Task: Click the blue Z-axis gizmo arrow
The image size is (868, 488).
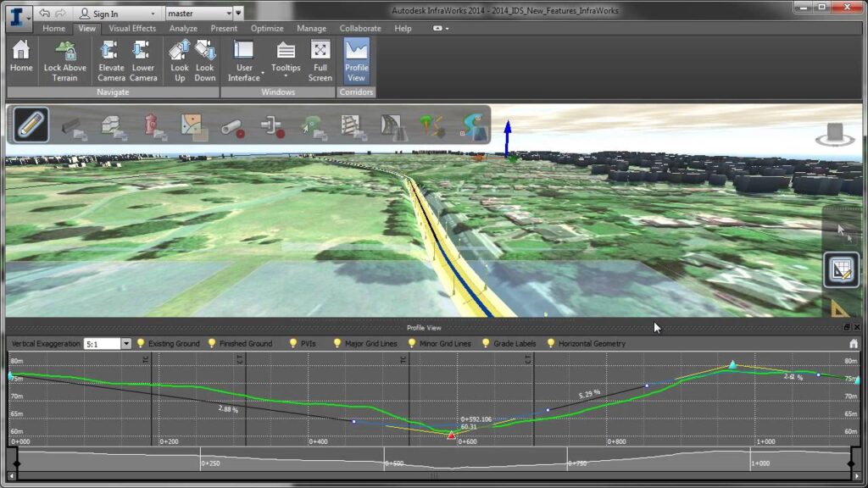Action: click(507, 138)
